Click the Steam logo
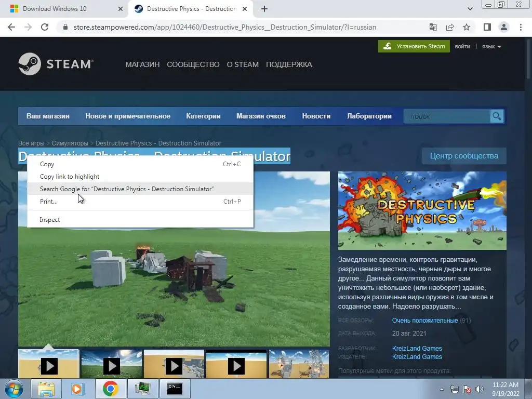This screenshot has width=532, height=399. [56, 64]
